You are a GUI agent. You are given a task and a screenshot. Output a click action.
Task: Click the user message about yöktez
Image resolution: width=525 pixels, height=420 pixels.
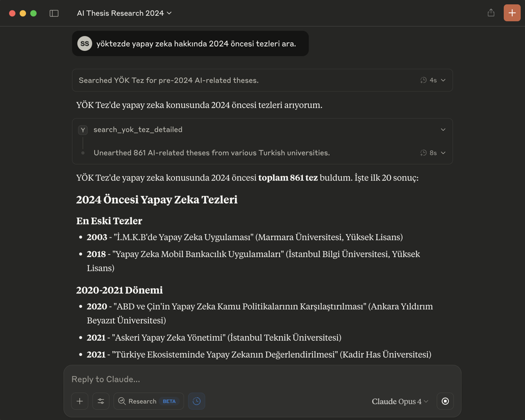pyautogui.click(x=196, y=43)
